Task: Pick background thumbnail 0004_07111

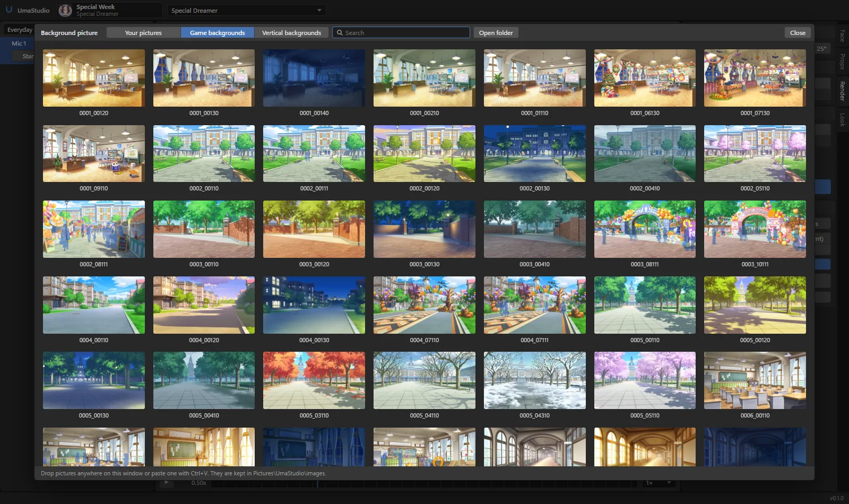Action: [534, 305]
